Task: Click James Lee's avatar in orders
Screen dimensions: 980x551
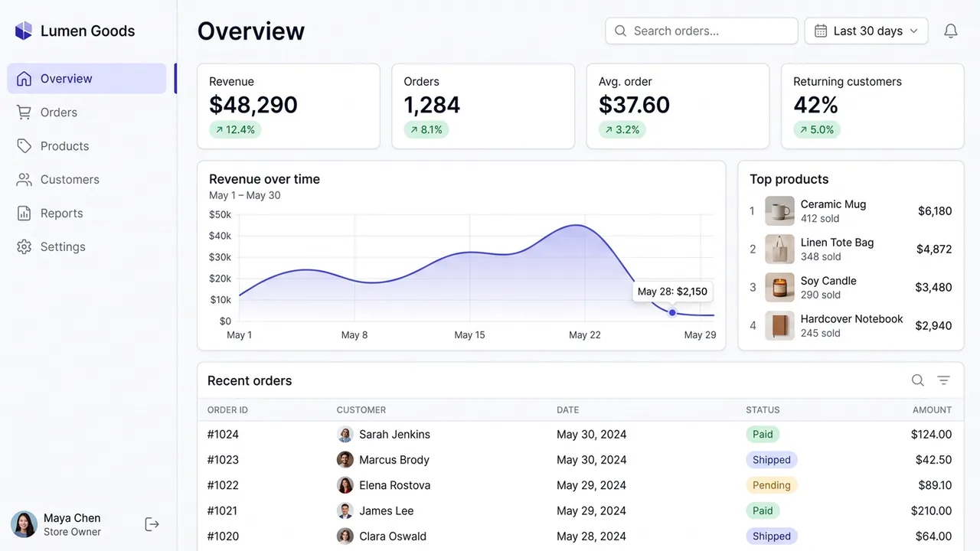Action: pyautogui.click(x=345, y=511)
